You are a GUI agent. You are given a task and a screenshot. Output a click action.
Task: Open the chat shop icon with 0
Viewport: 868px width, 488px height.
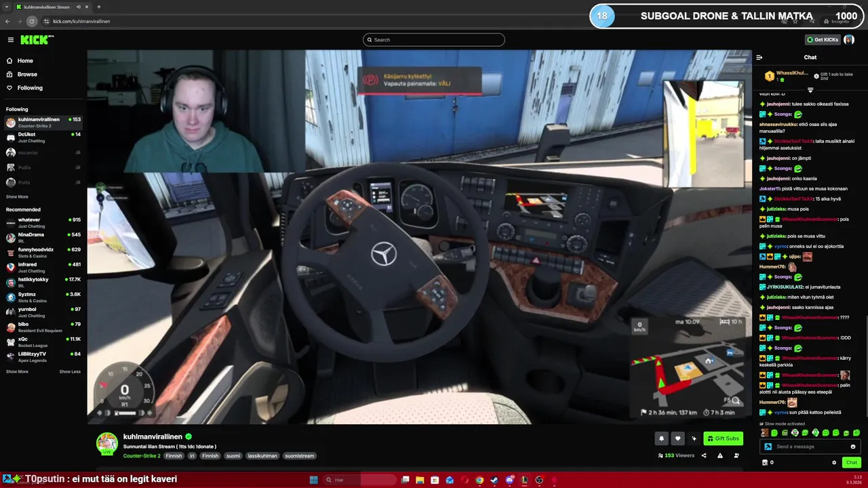tap(768, 463)
